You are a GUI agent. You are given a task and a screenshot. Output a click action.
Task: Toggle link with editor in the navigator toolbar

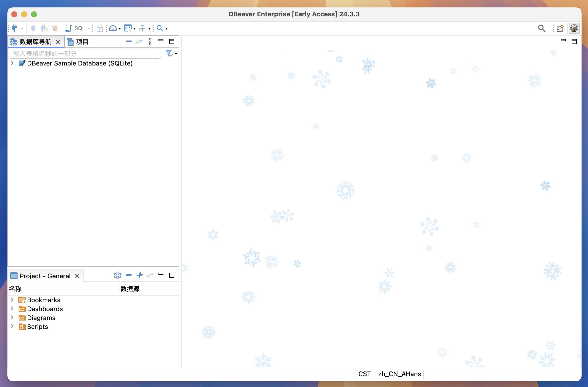[139, 42]
